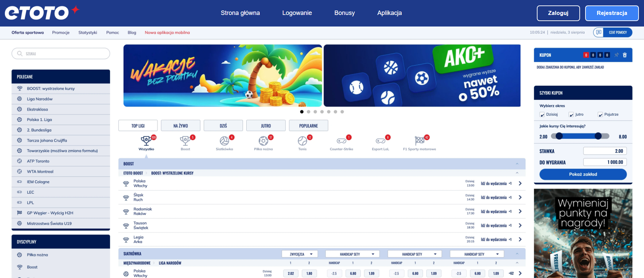Select the Piłka nożna football filter icon
The height and width of the screenshot is (278, 644).
click(x=263, y=140)
